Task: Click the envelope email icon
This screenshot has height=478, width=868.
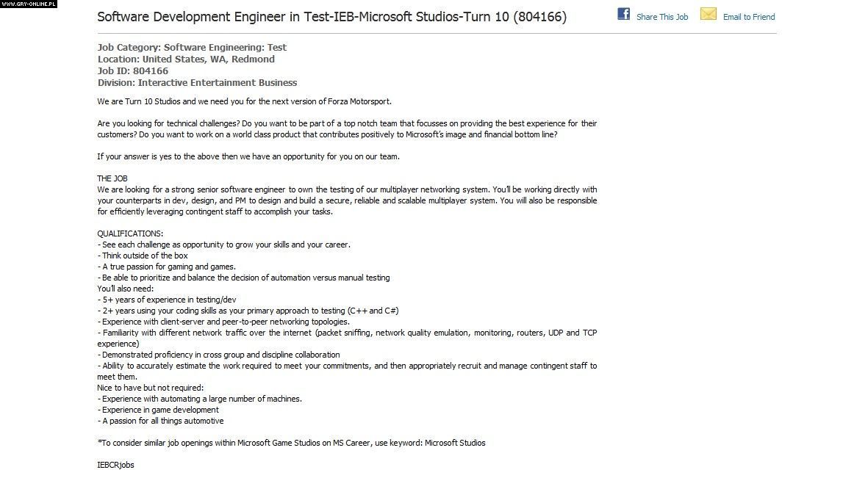Action: pyautogui.click(x=708, y=14)
